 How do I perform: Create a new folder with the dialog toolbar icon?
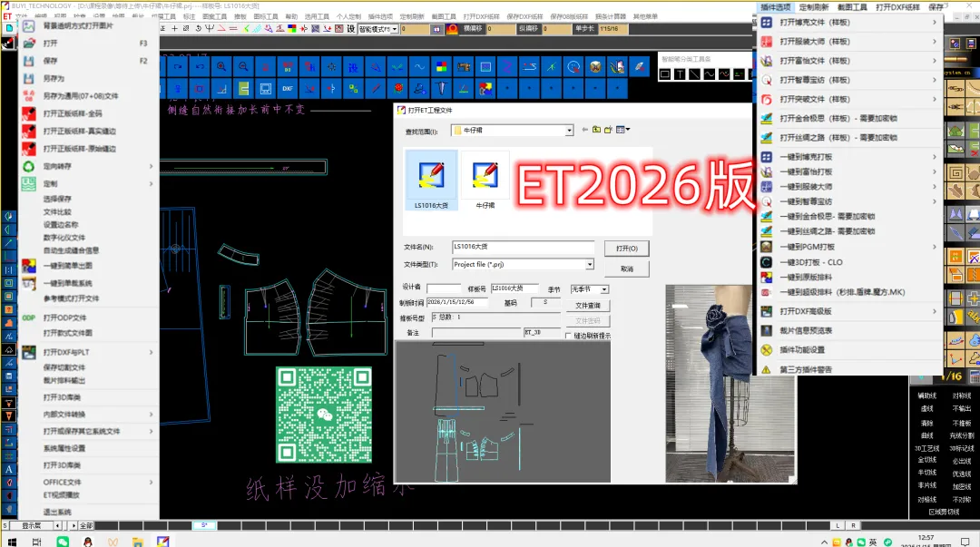pyautogui.click(x=608, y=130)
